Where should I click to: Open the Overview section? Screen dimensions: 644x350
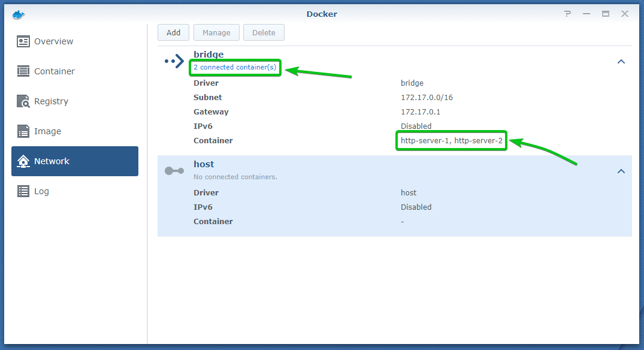click(75, 41)
